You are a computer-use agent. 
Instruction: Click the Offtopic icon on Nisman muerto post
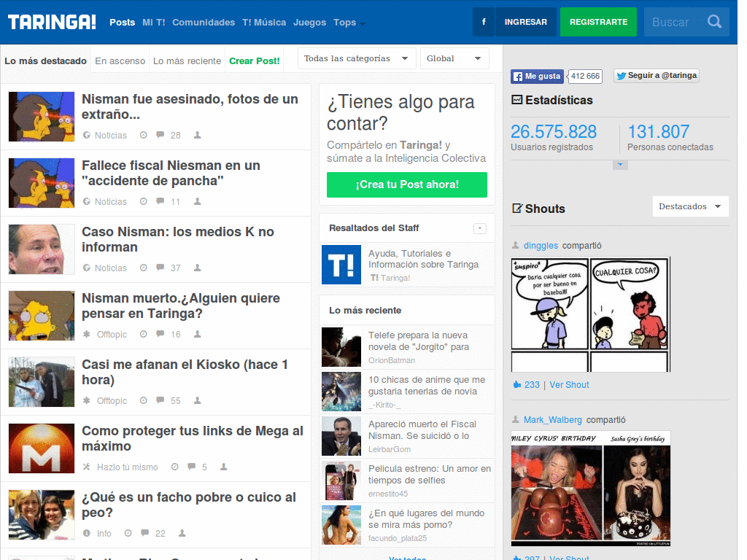click(x=86, y=334)
